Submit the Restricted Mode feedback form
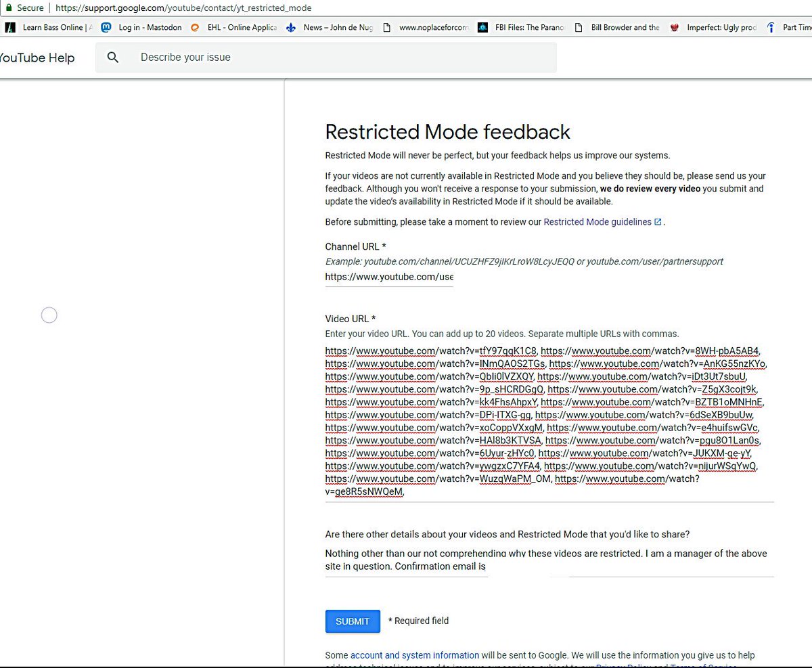 pos(353,621)
